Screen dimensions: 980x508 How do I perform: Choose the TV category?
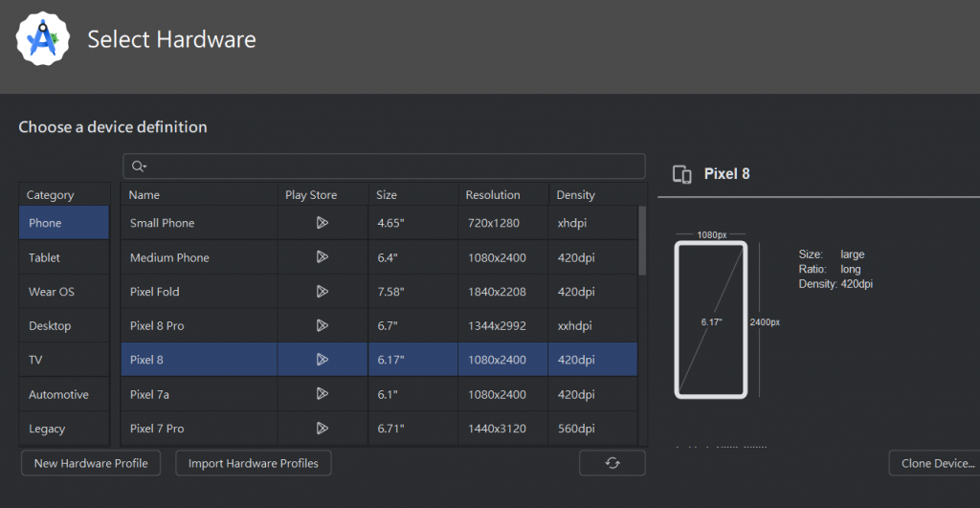click(36, 360)
